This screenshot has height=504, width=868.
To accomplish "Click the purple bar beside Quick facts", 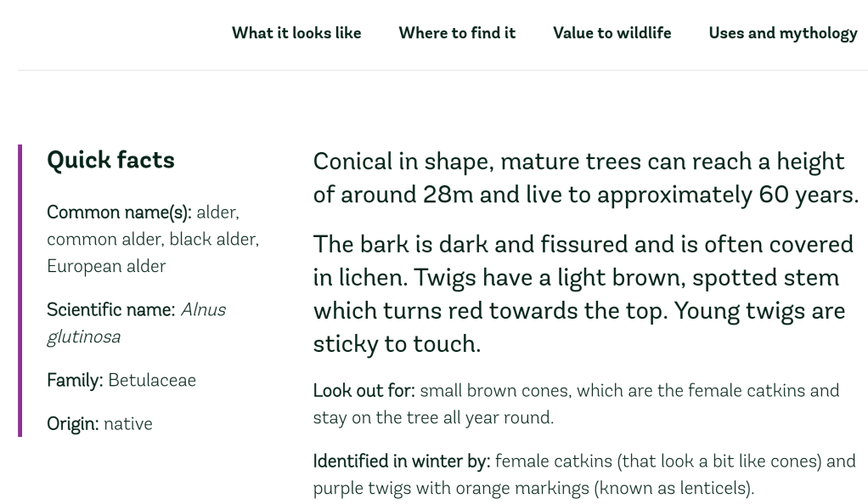I will 20,291.
